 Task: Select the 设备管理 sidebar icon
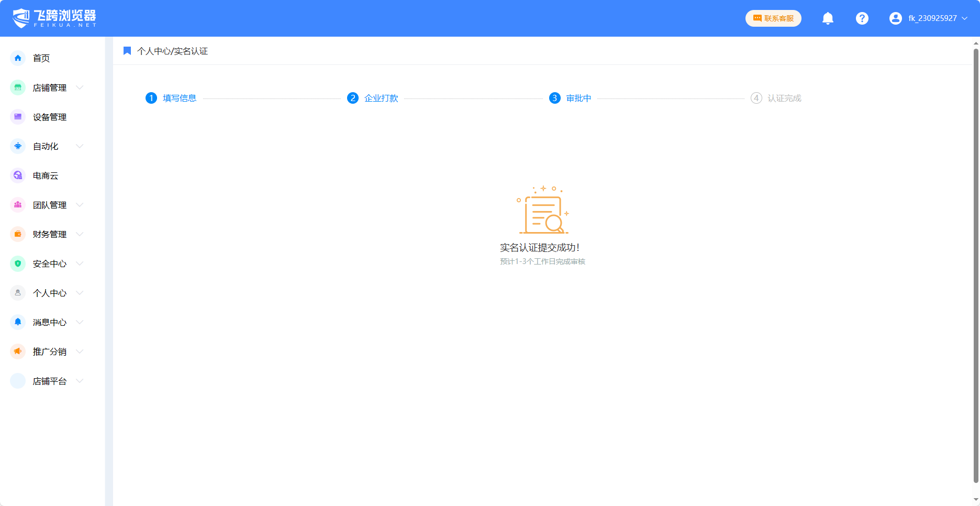click(x=18, y=117)
